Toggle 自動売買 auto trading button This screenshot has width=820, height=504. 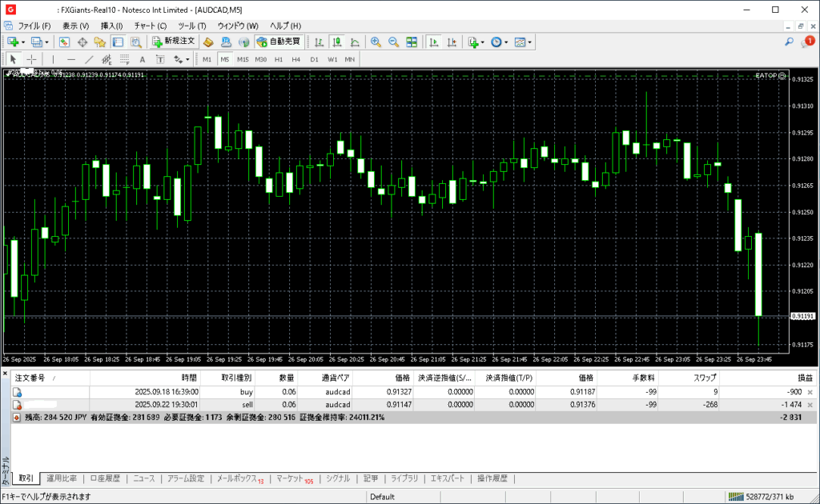(279, 42)
